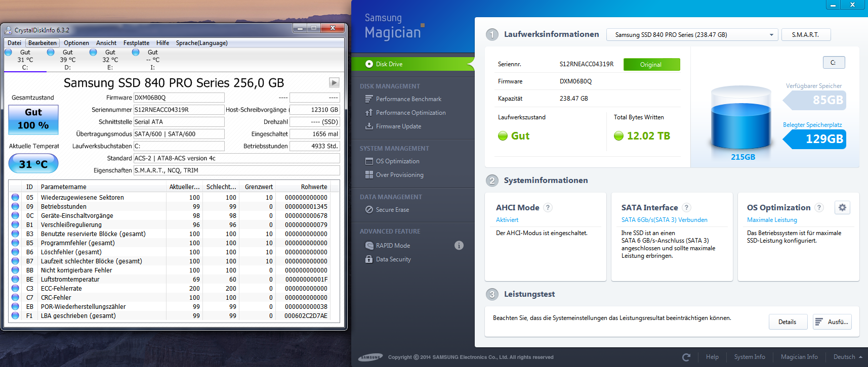Click the Gut 100 % health status box
The image size is (868, 367).
pos(33,119)
